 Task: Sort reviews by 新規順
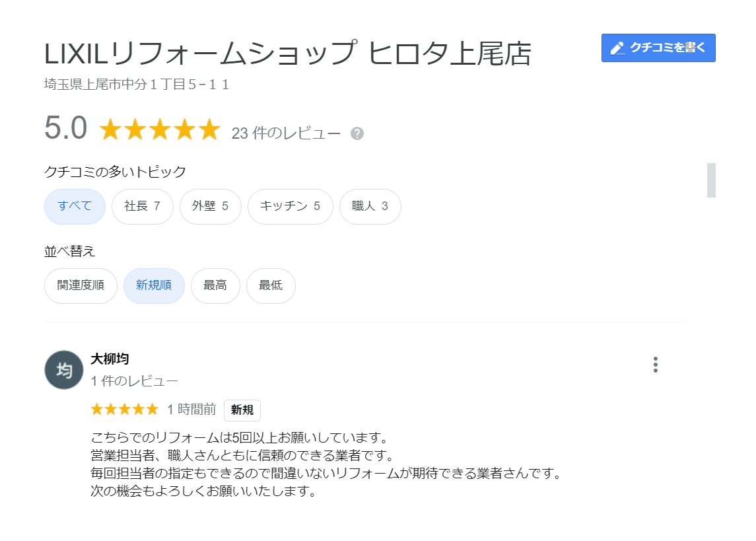(154, 285)
